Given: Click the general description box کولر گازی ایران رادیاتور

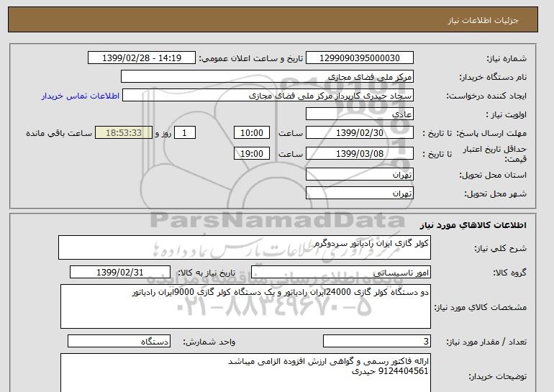Looking at the screenshot, I should point(245,247).
